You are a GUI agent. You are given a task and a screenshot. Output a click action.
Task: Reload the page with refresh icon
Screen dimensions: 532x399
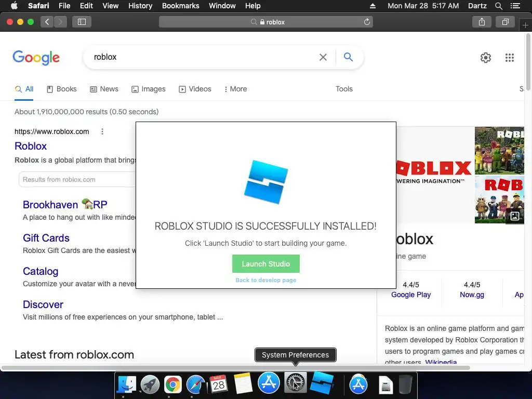coord(367,22)
